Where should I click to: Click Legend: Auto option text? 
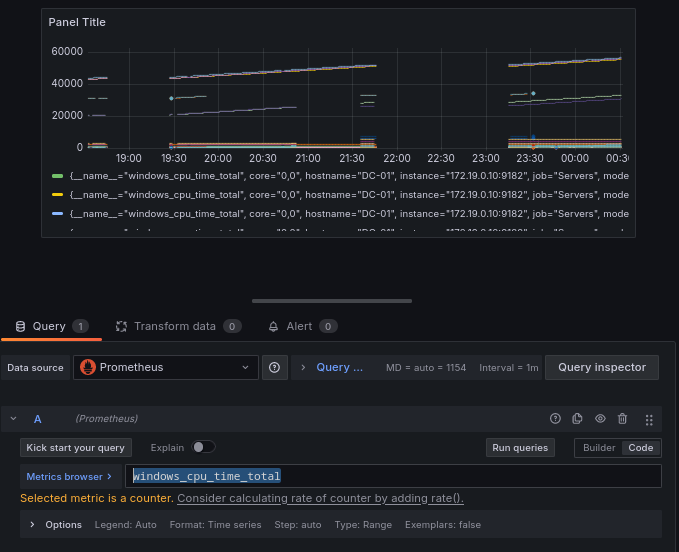pyautogui.click(x=126, y=525)
